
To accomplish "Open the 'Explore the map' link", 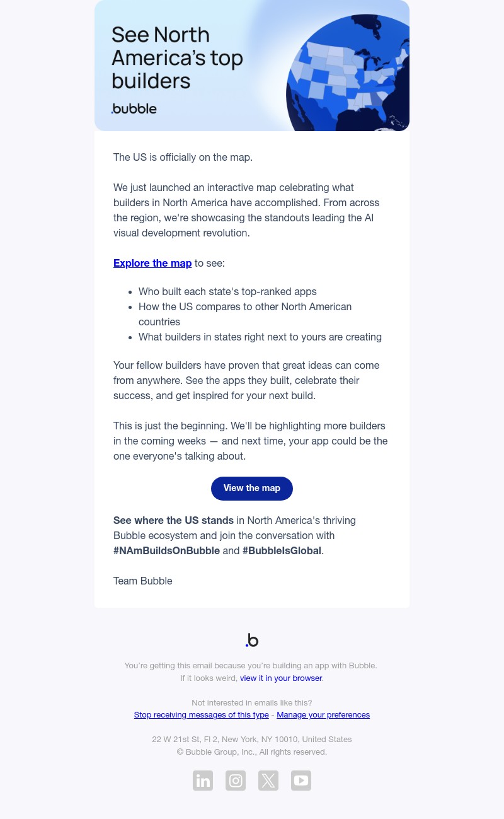I will tap(152, 263).
